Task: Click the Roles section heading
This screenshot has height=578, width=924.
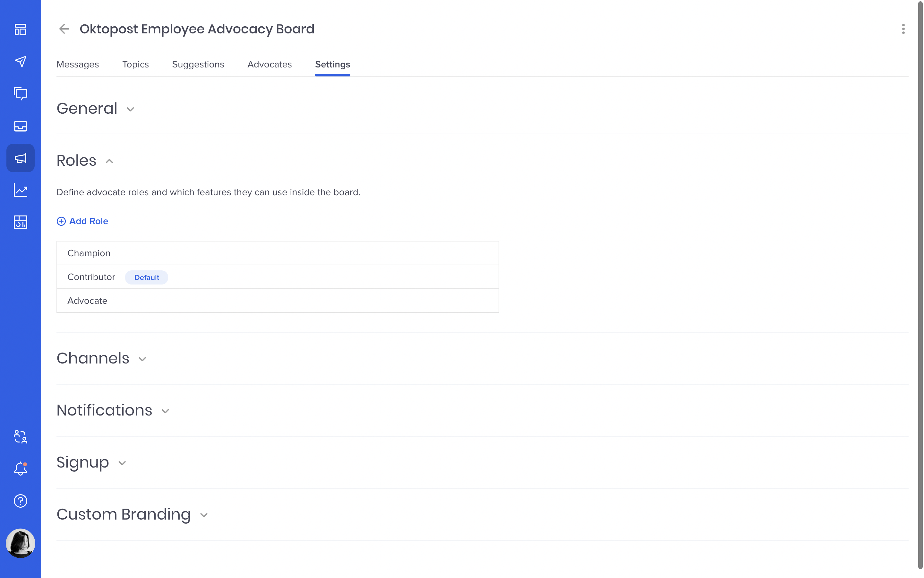Action: [x=76, y=161]
